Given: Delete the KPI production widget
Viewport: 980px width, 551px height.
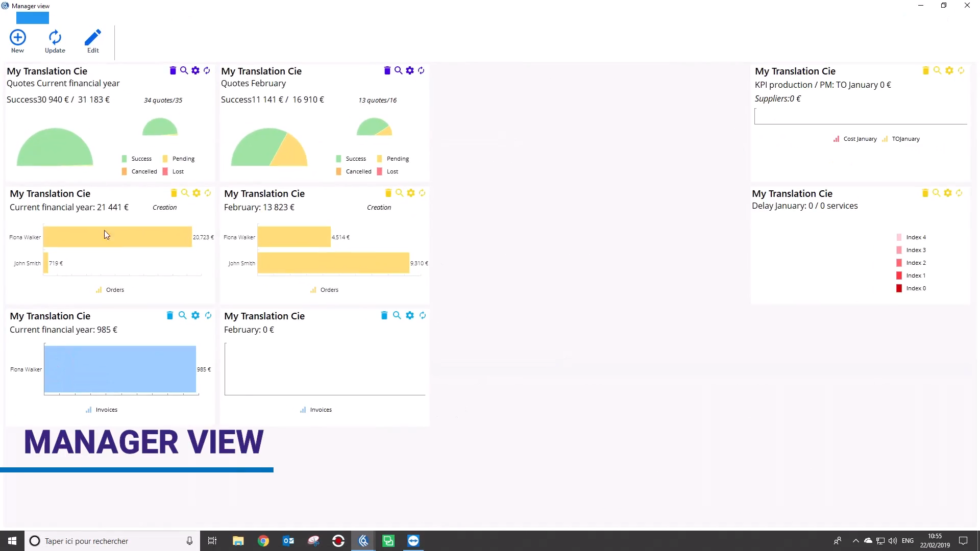Looking at the screenshot, I should point(925,70).
